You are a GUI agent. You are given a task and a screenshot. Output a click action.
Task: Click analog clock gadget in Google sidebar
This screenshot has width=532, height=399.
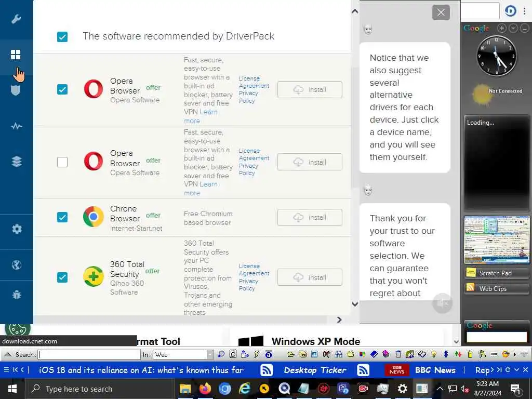tap(496, 55)
